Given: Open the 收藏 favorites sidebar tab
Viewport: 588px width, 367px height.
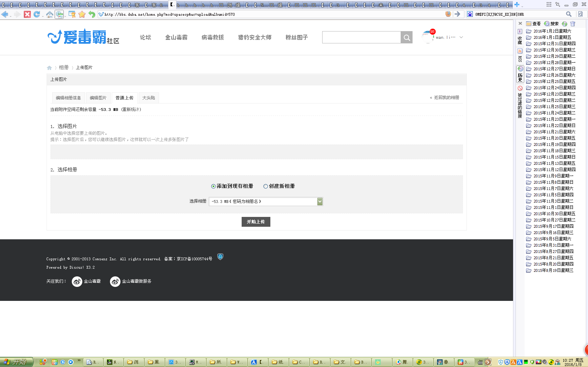Looking at the screenshot, I should click(x=520, y=37).
